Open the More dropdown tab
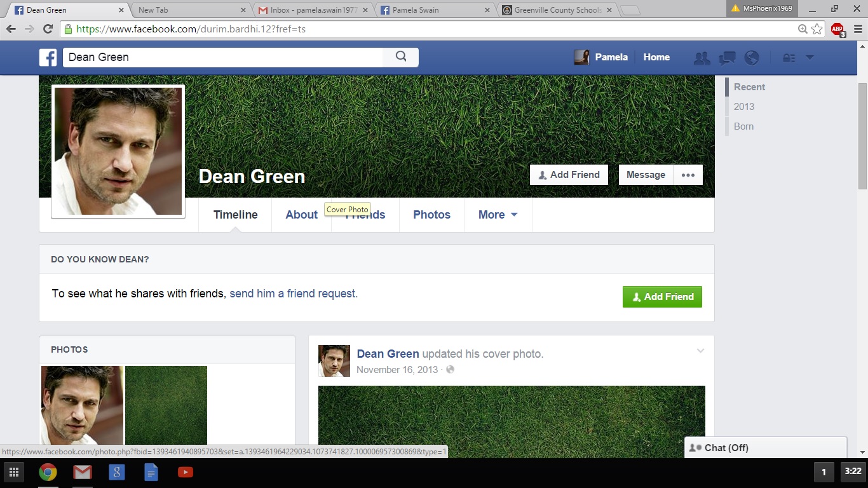 coord(498,215)
